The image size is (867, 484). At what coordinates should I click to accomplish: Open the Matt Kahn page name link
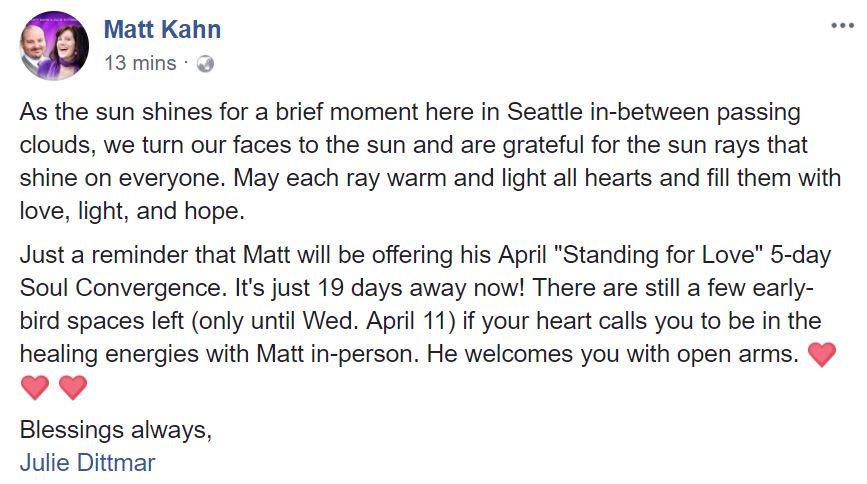coord(162,29)
